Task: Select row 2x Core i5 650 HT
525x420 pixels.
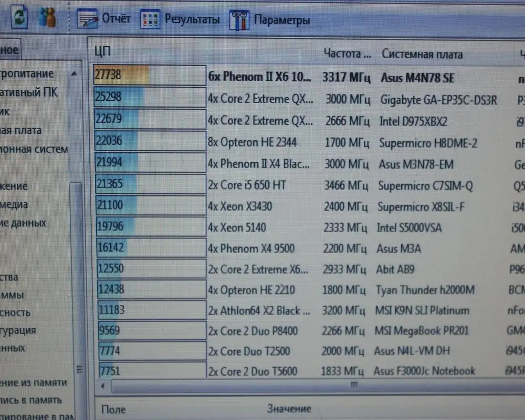Action: [x=310, y=185]
